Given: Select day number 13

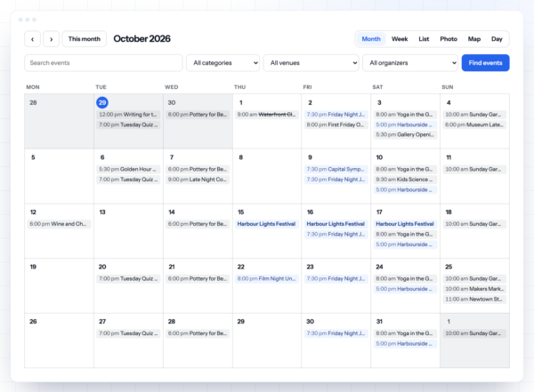Looking at the screenshot, I should tap(102, 212).
